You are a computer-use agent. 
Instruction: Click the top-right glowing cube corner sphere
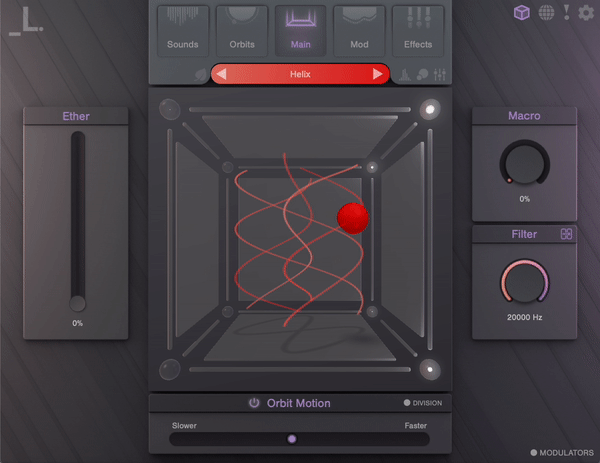pos(430,109)
